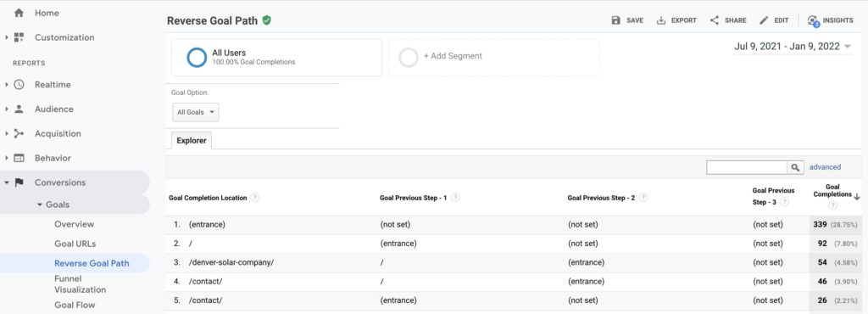Click the Behavior window icon
This screenshot has width=868, height=314.
(x=19, y=158)
